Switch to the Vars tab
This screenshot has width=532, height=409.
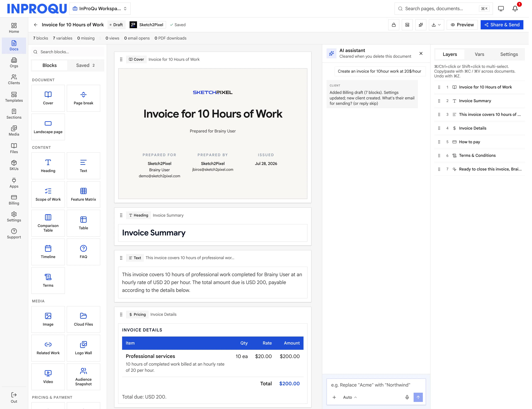click(479, 54)
